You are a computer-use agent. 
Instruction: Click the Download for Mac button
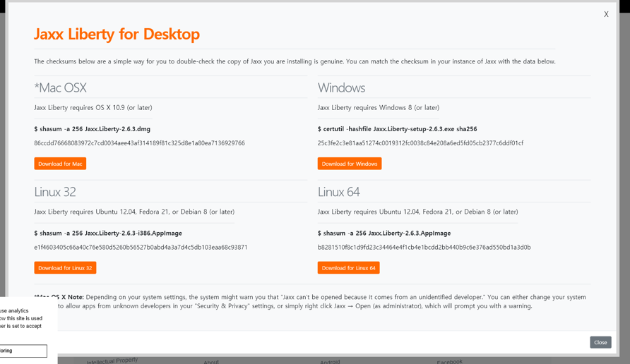tap(60, 164)
